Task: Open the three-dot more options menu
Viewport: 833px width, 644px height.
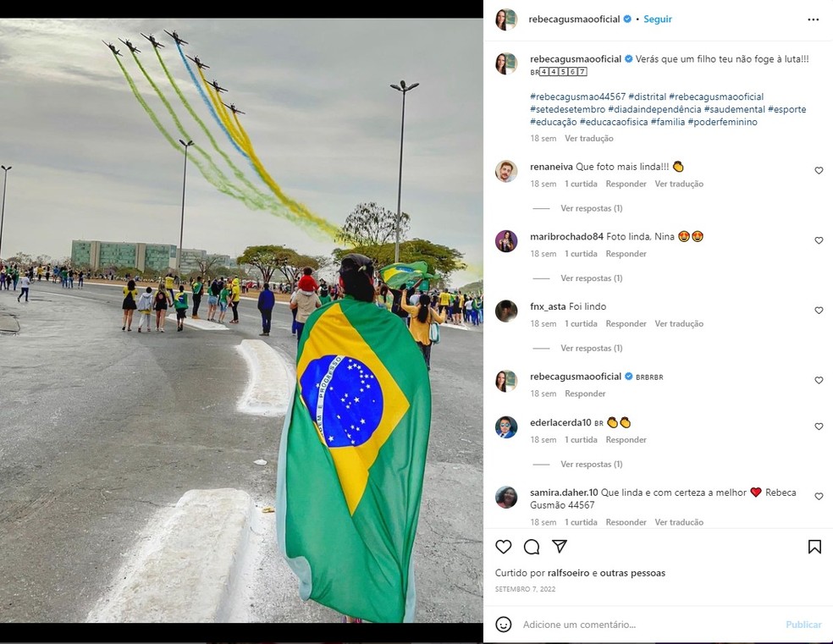Action: pyautogui.click(x=814, y=19)
